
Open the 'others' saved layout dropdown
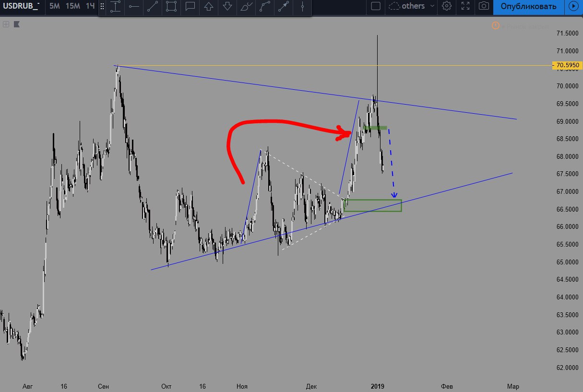pos(412,6)
